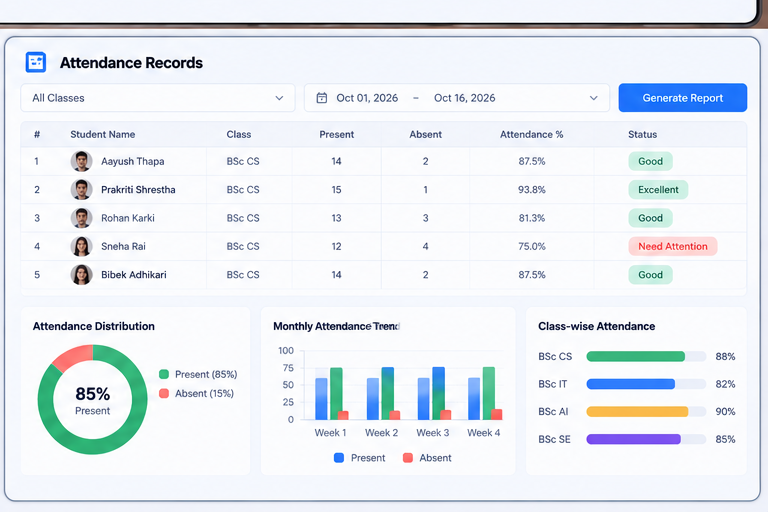Screen dimensions: 768x512
Task: Click Bibek Adhikari's avatar
Action: [81, 275]
